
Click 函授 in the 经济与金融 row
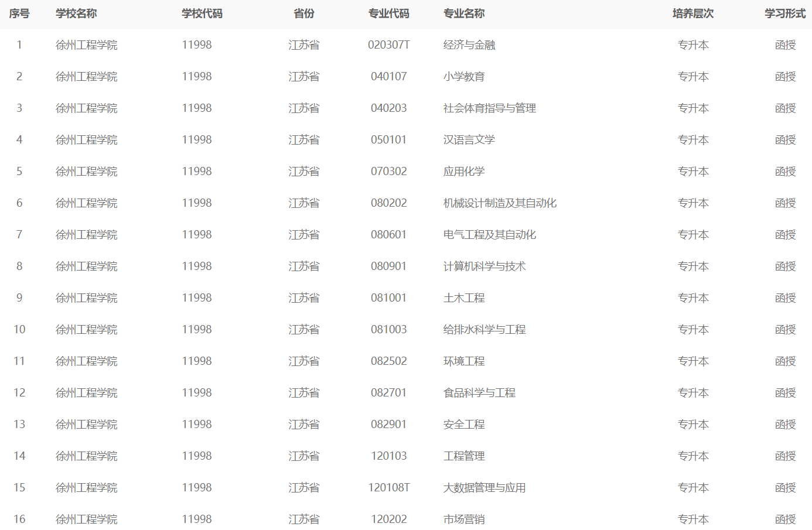point(785,45)
